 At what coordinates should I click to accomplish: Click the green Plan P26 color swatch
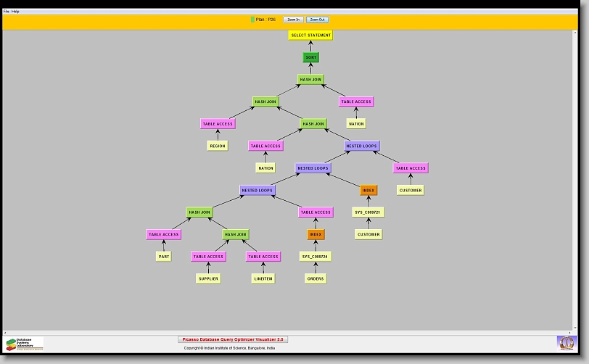click(252, 20)
